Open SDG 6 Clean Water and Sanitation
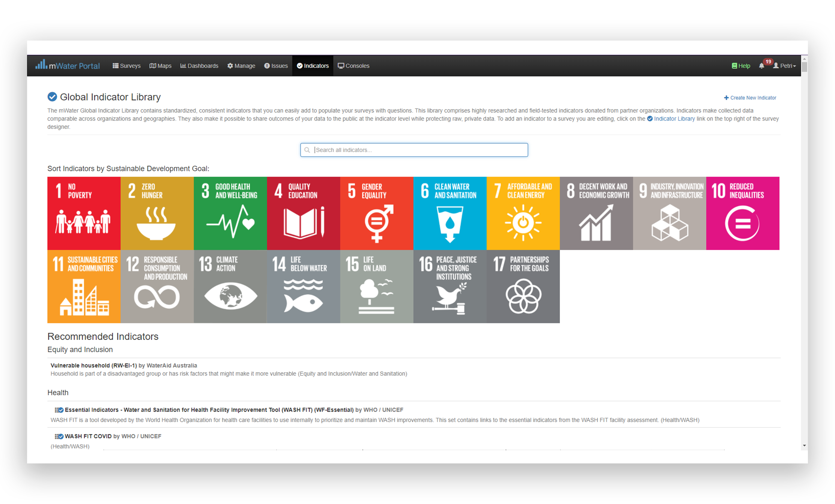The image size is (835, 504). pos(450,213)
